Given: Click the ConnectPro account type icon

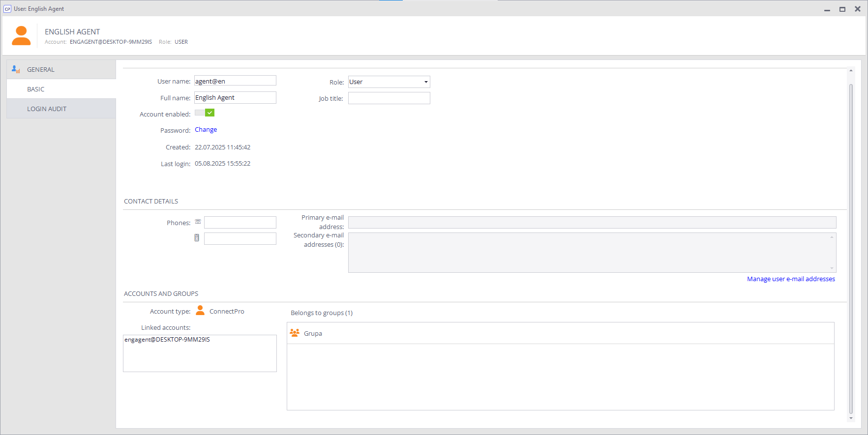Looking at the screenshot, I should (200, 311).
